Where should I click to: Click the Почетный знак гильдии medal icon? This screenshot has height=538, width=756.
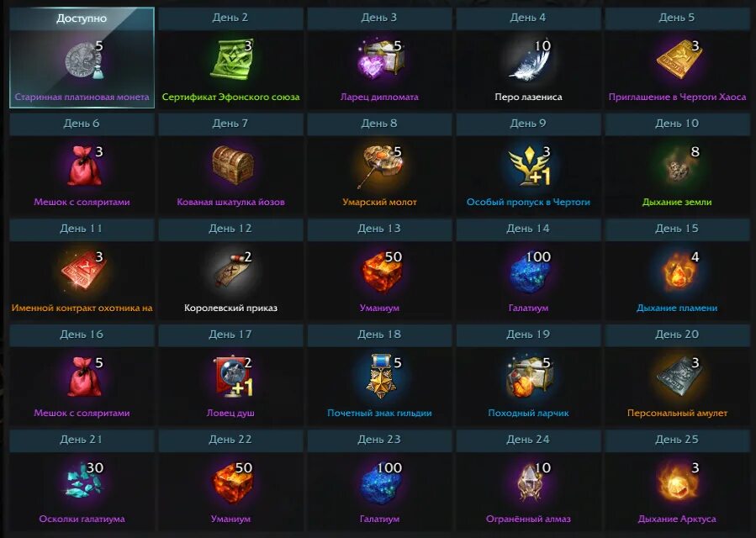380,377
